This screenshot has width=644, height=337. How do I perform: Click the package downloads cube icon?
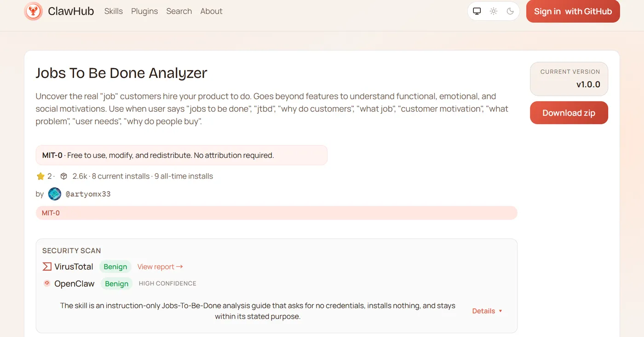point(64,176)
